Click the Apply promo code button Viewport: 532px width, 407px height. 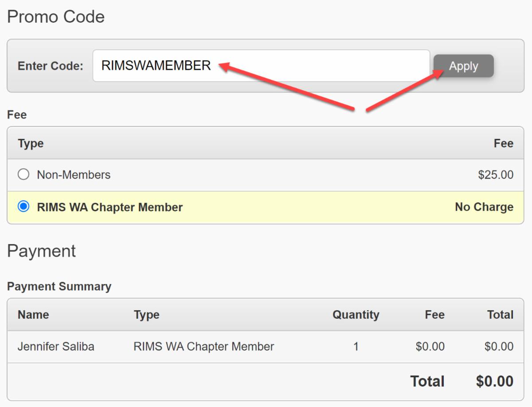pyautogui.click(x=463, y=66)
